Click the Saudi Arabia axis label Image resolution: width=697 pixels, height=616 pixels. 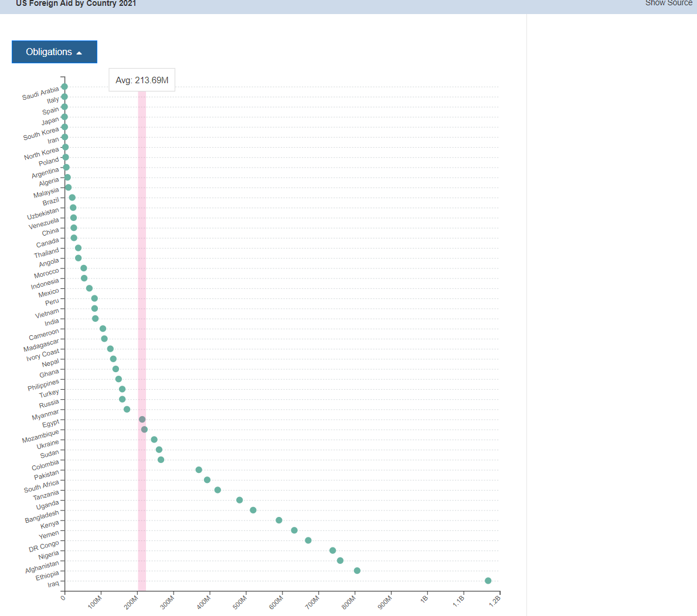pos(40,93)
